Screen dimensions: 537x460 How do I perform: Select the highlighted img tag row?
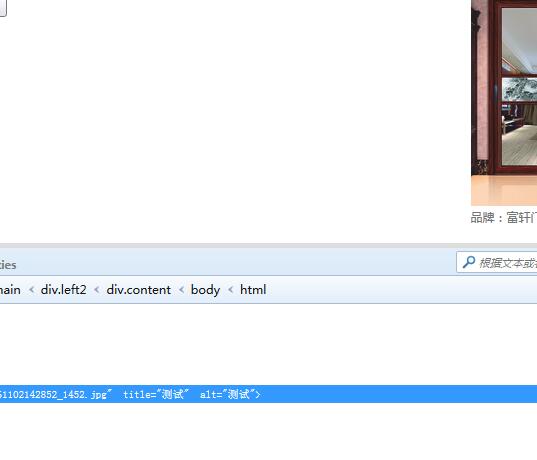[x=268, y=394]
